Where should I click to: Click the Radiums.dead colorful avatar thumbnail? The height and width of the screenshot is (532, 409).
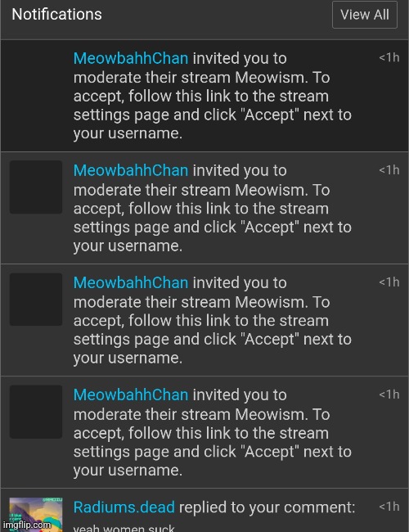tap(36, 514)
